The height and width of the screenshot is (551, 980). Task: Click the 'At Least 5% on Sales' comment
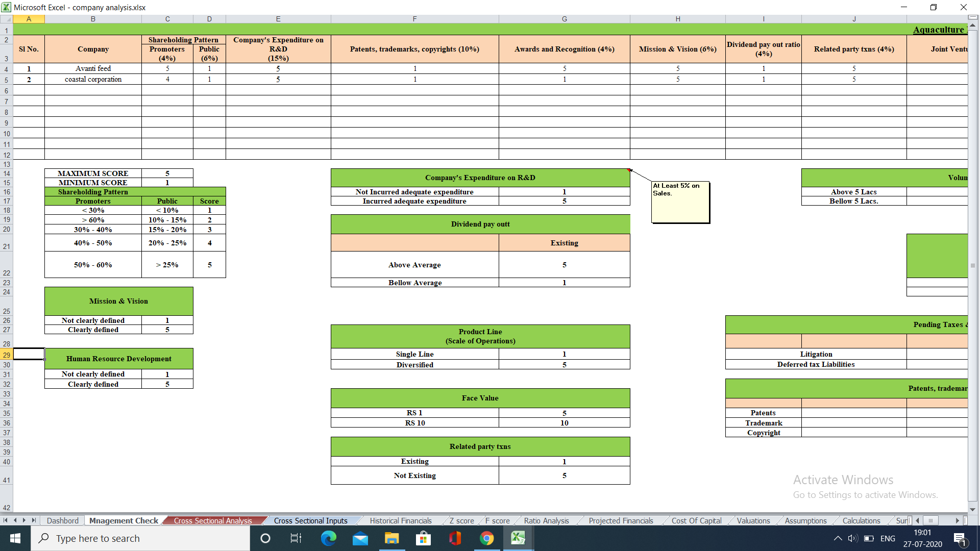coord(680,202)
